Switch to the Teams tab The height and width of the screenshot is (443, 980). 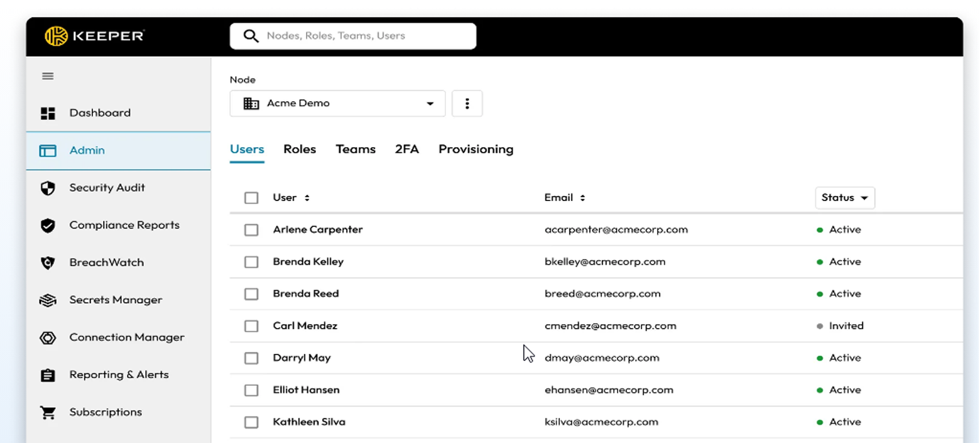click(x=356, y=149)
